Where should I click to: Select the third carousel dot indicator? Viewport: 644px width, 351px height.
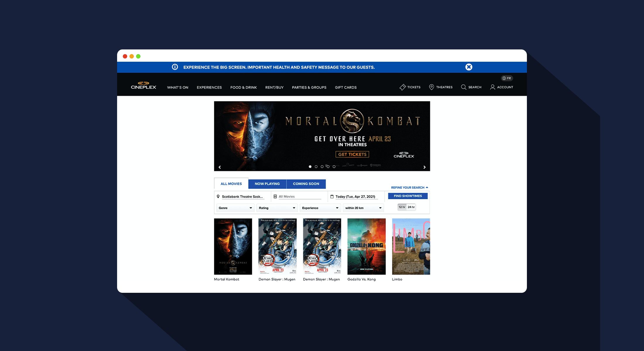322,166
